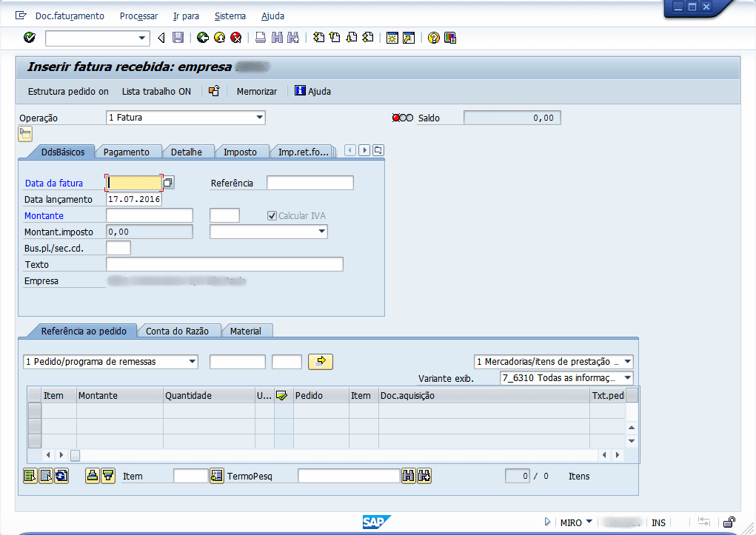756x535 pixels.
Task: Open the Operação dropdown showing 1 Fatura
Action: 259,117
